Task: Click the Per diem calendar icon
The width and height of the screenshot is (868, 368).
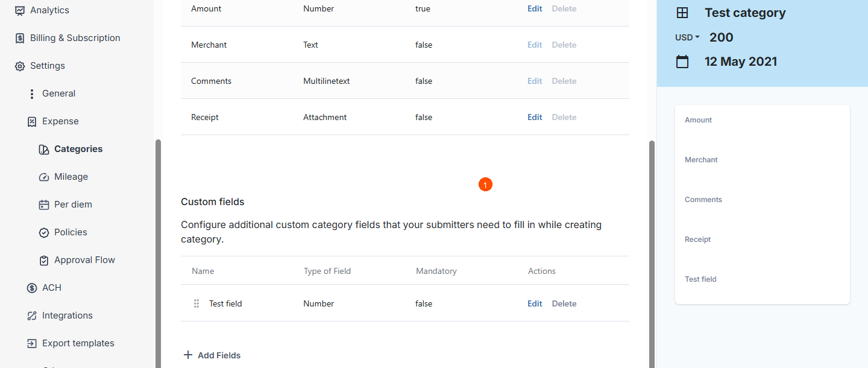Action: (x=43, y=205)
